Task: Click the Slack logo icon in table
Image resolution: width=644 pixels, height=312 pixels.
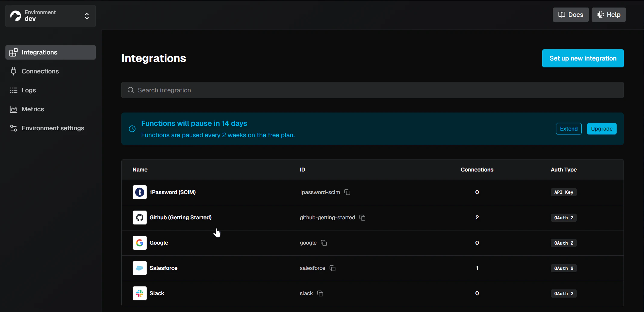Action: pos(140,293)
